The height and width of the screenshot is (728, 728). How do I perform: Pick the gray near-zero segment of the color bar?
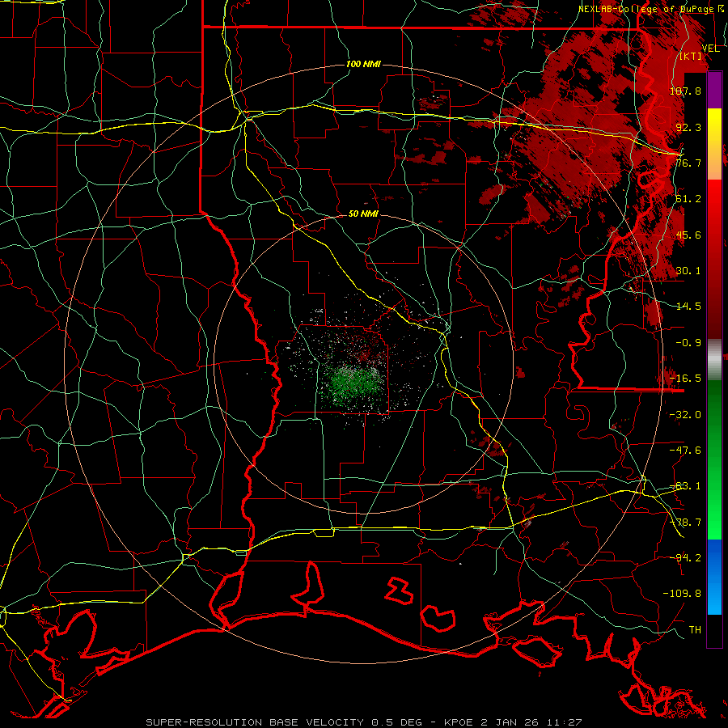coord(714,360)
